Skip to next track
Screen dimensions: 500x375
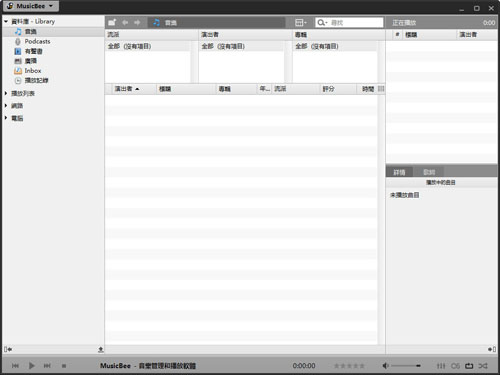[x=47, y=366]
